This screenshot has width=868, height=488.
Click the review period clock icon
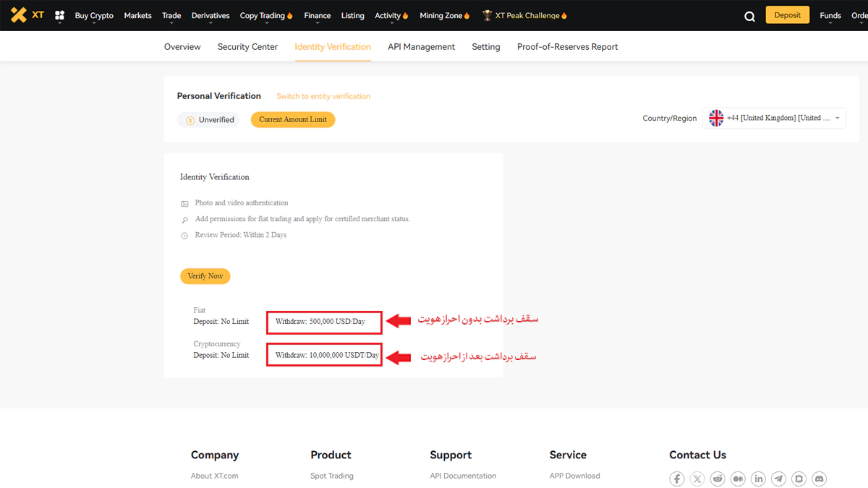click(184, 236)
